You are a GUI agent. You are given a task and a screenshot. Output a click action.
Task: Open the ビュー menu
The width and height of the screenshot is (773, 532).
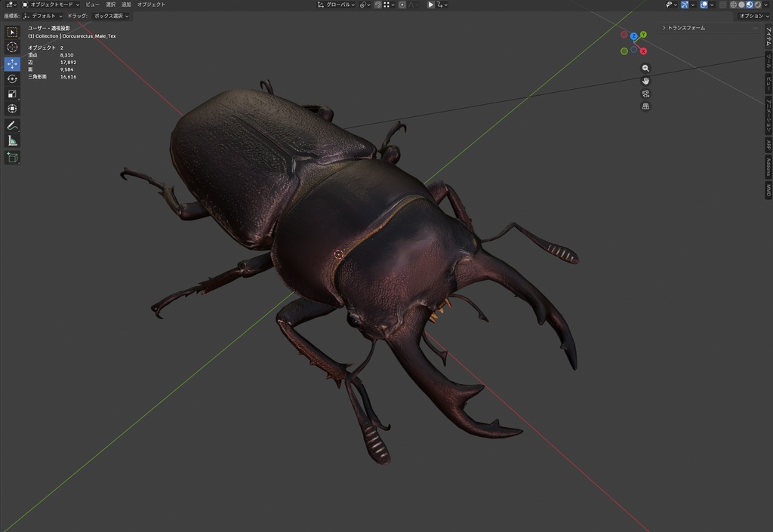tap(92, 5)
